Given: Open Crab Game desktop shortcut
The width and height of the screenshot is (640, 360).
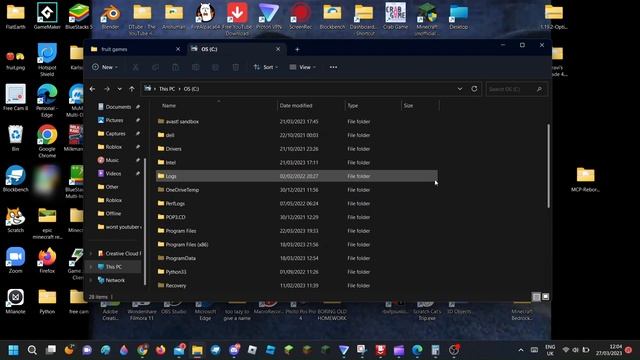Looking at the screenshot, I should (395, 16).
